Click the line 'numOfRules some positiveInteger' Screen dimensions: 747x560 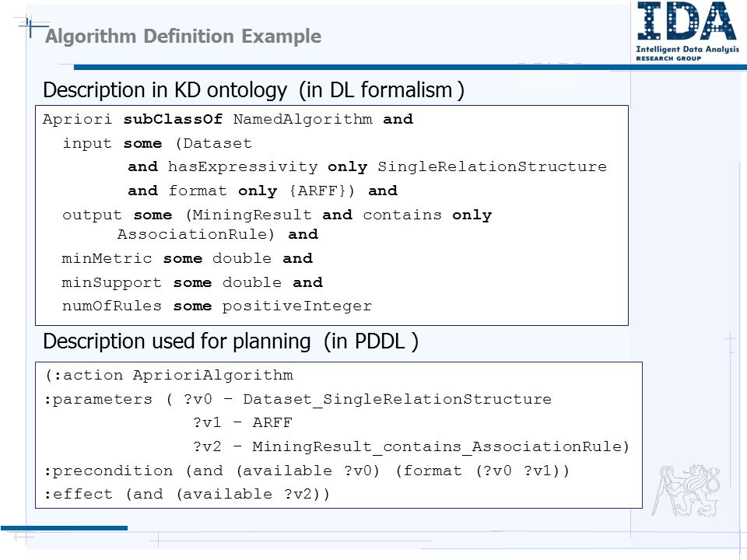click(217, 306)
